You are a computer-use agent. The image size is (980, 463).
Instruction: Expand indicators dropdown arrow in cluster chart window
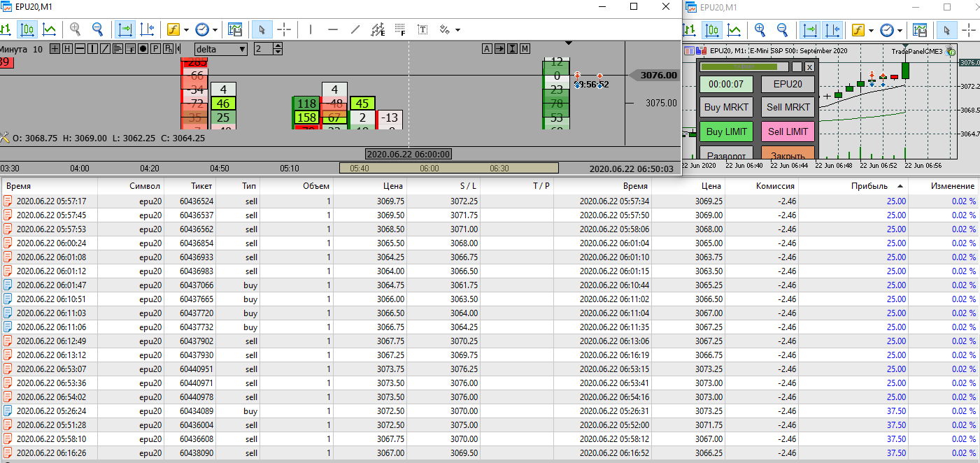[186, 30]
